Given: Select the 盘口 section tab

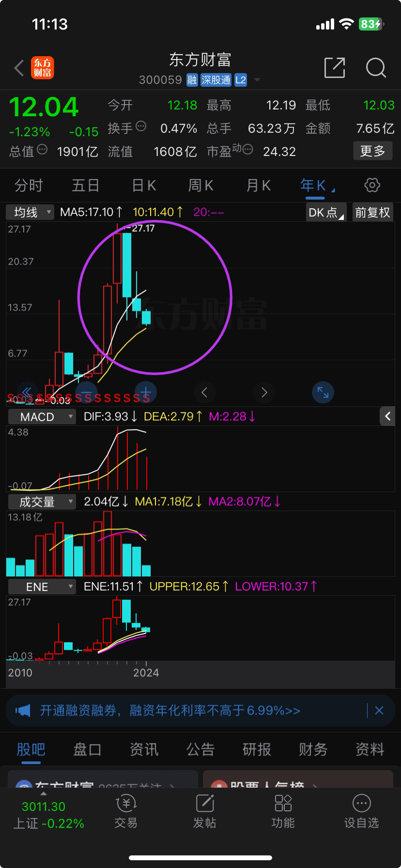Looking at the screenshot, I should click(x=87, y=749).
